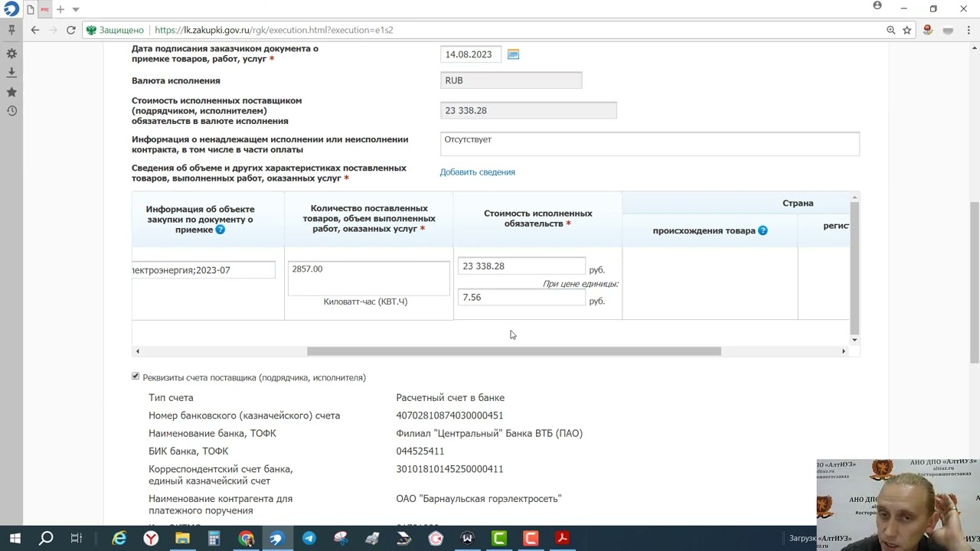Open Calculator from taskbar

click(214, 538)
